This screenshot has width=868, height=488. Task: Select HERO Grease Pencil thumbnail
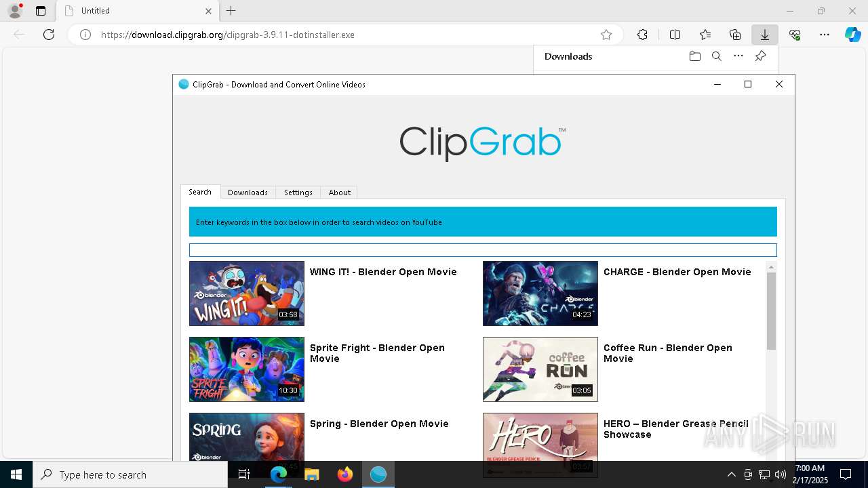pyautogui.click(x=540, y=436)
